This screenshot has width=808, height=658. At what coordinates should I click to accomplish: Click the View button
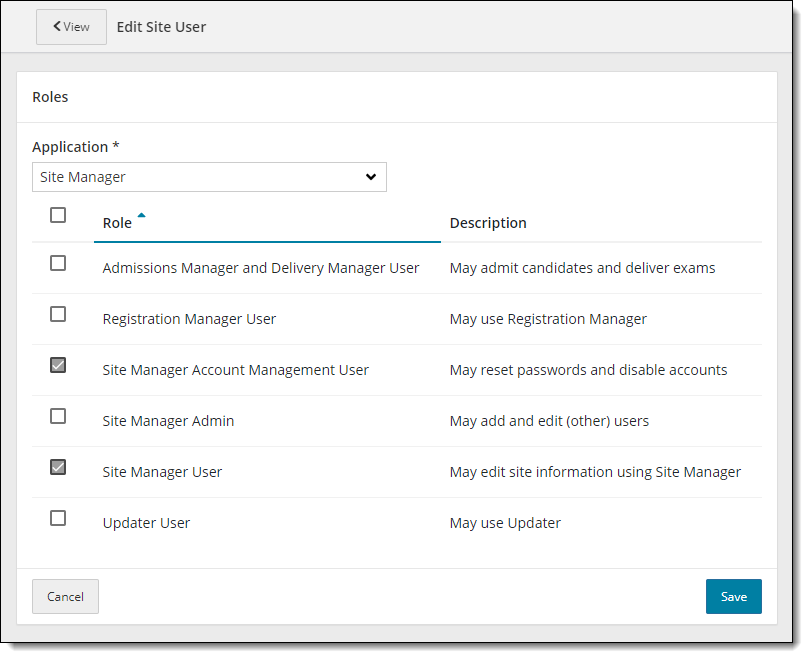click(x=70, y=27)
